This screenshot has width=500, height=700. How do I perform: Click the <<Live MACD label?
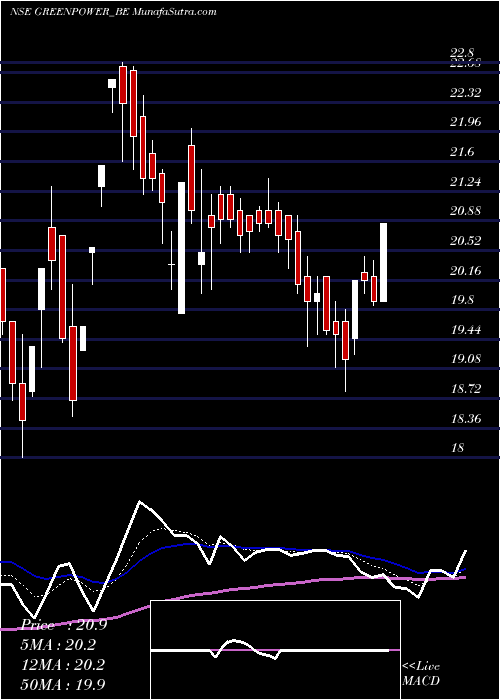click(x=421, y=673)
